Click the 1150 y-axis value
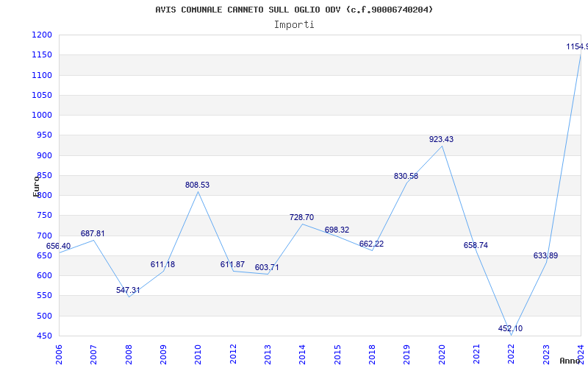Viewport: 588px width, 368px height. pos(42,54)
